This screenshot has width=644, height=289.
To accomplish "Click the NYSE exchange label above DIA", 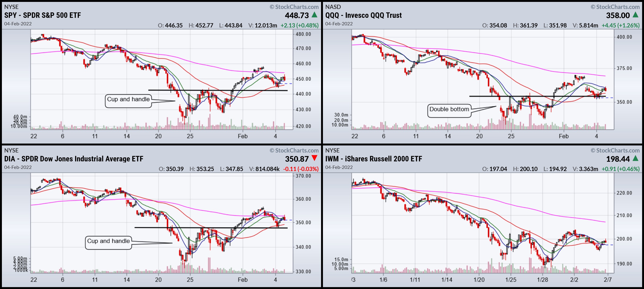I will (12, 151).
